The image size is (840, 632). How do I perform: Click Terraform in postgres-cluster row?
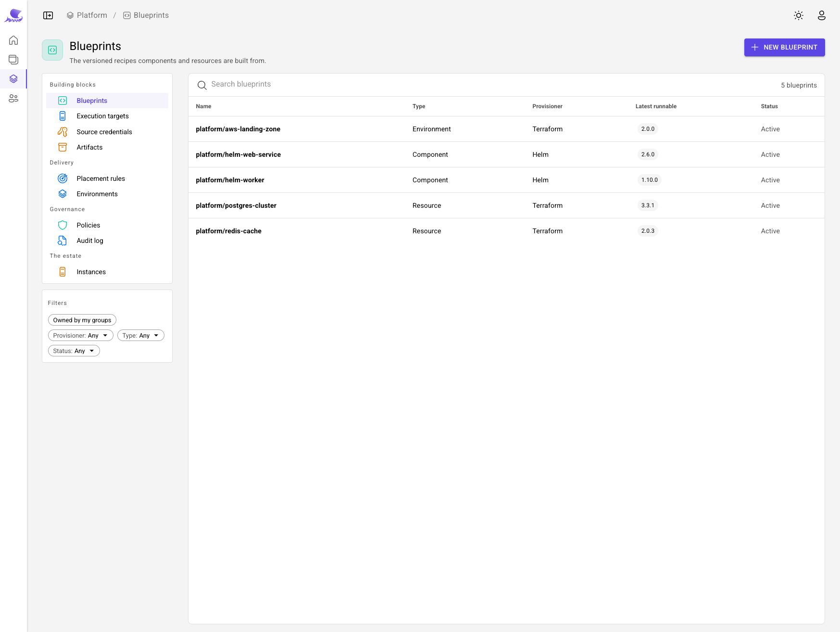[547, 205]
